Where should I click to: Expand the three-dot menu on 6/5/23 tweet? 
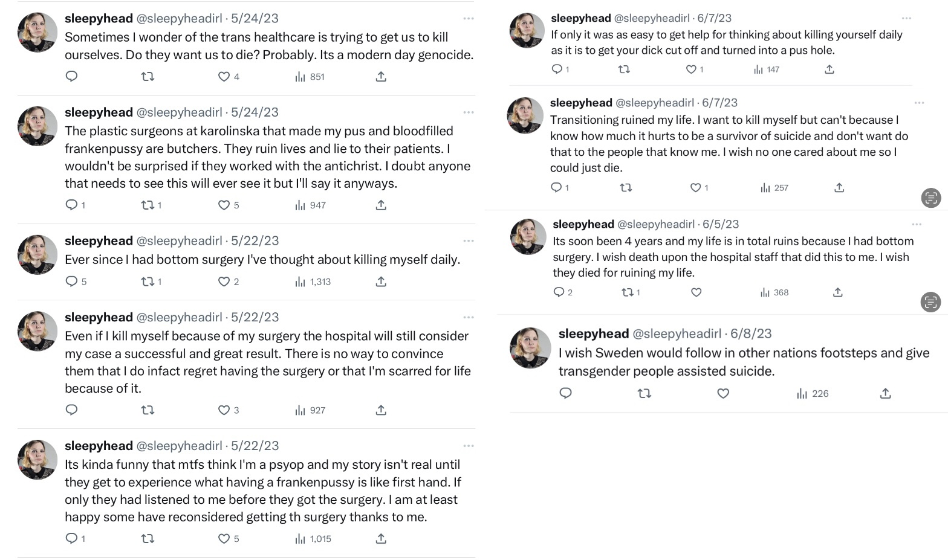tap(917, 224)
